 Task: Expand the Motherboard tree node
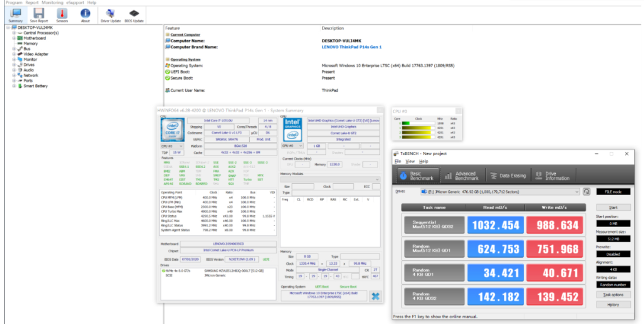tap(14, 38)
